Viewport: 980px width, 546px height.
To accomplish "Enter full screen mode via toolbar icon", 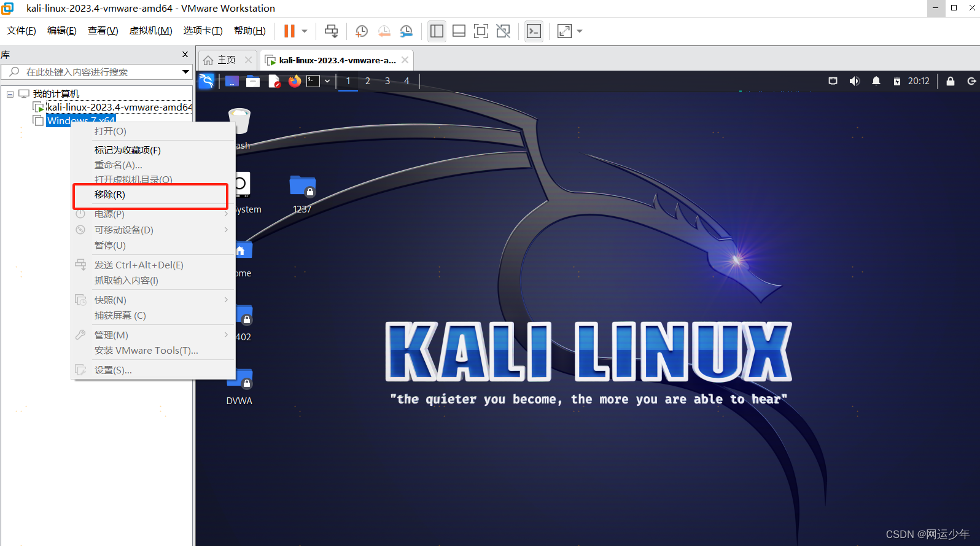I will [481, 31].
